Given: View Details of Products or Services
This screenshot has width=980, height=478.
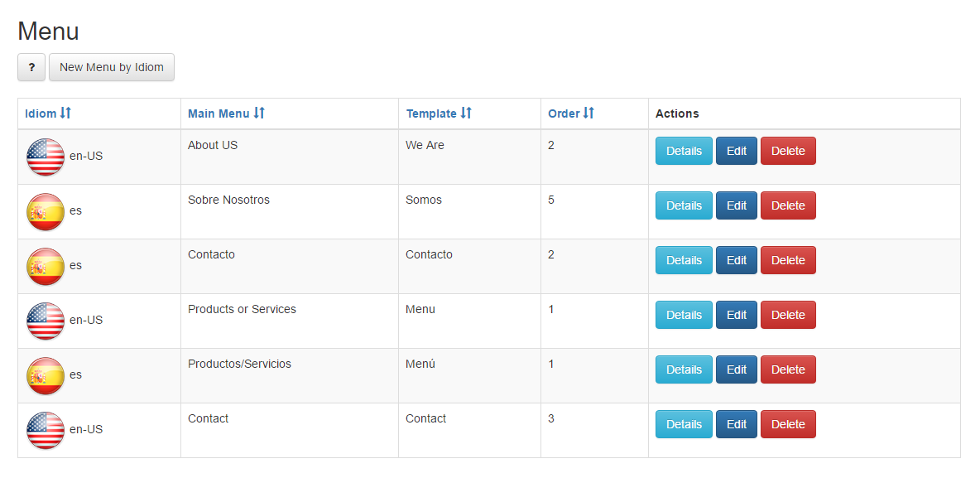Looking at the screenshot, I should click(x=684, y=315).
